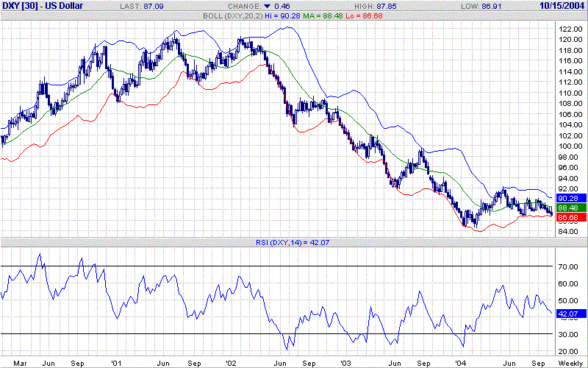Jump to the '03 year marker
The height and width of the screenshot is (368, 588).
347,363
